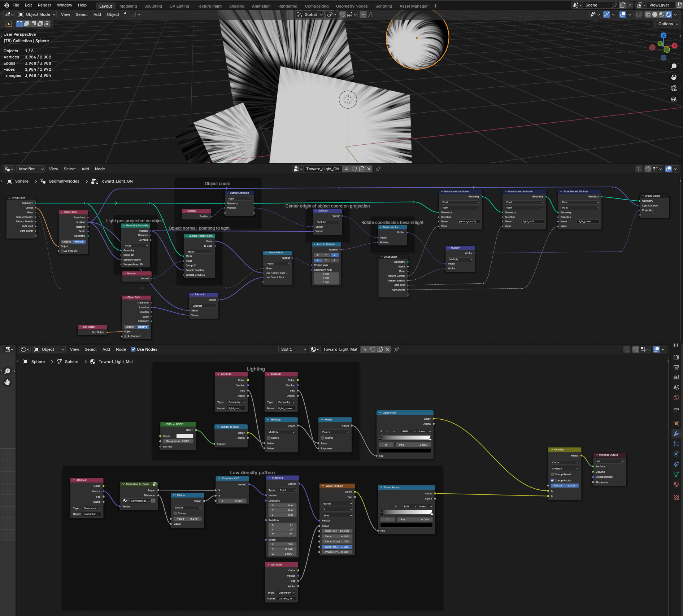Image resolution: width=683 pixels, height=616 pixels.
Task: Open the Object properties orange square tab
Action: pos(676,424)
